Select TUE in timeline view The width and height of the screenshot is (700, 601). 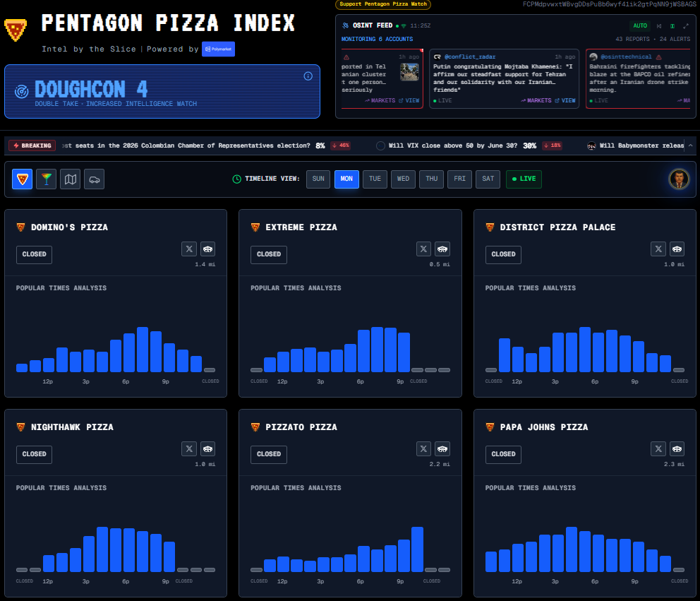[375, 179]
